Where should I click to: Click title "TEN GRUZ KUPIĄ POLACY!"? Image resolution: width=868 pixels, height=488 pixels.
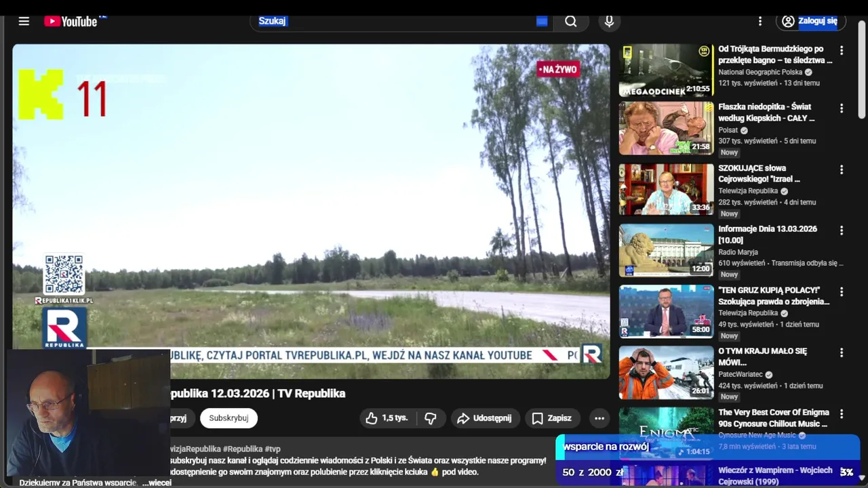[774, 296]
